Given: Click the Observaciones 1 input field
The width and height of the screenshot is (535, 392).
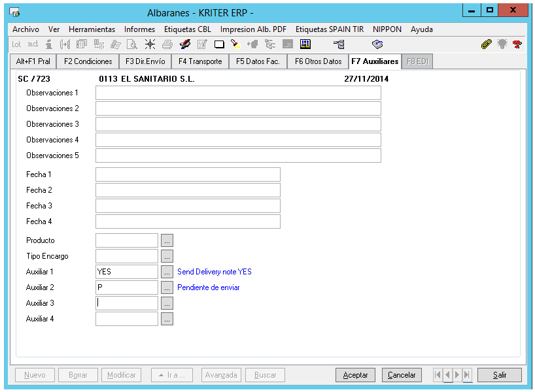Looking at the screenshot, I should click(x=238, y=93).
